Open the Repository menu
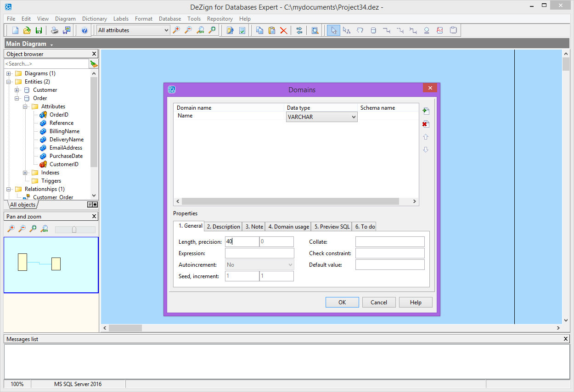574x392 pixels. 220,19
